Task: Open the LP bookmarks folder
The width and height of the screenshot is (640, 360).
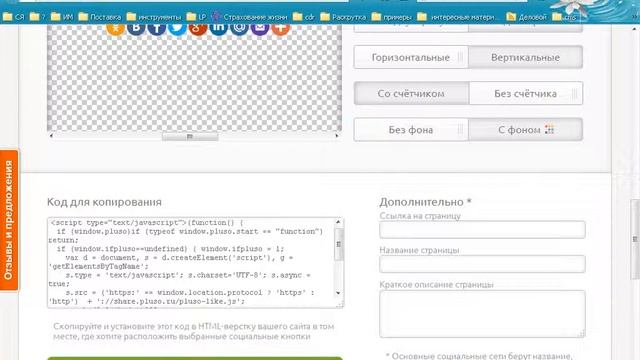Action: 197,17
